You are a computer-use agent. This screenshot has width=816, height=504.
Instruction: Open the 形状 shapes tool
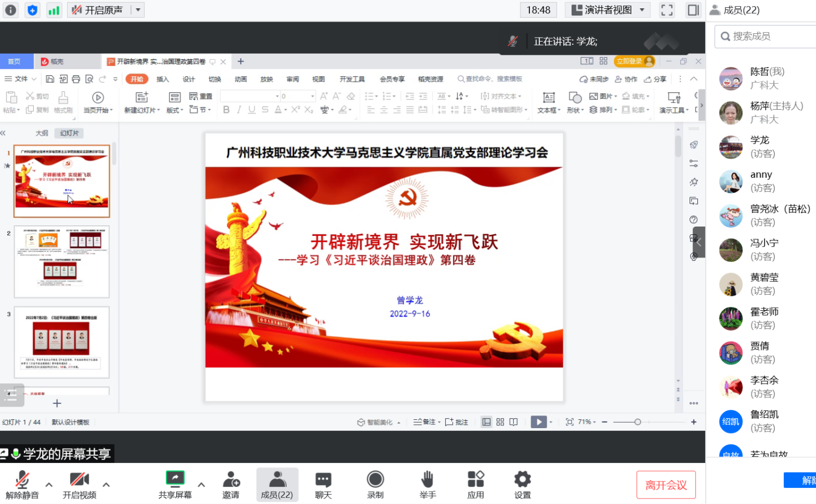pos(574,104)
